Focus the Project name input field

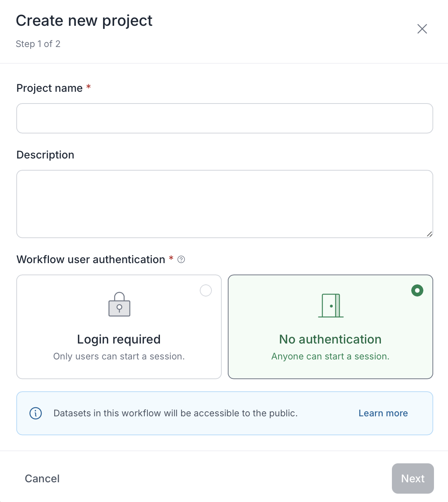tap(224, 118)
